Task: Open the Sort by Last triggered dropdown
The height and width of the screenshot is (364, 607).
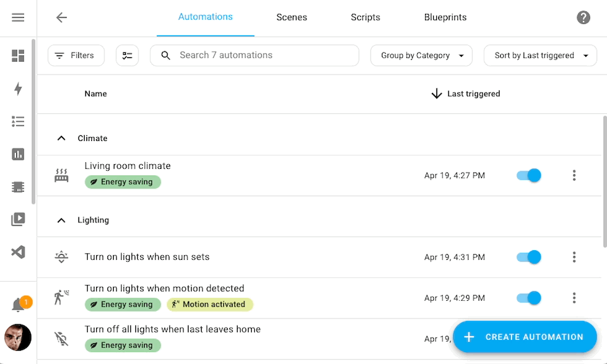Action: 540,56
